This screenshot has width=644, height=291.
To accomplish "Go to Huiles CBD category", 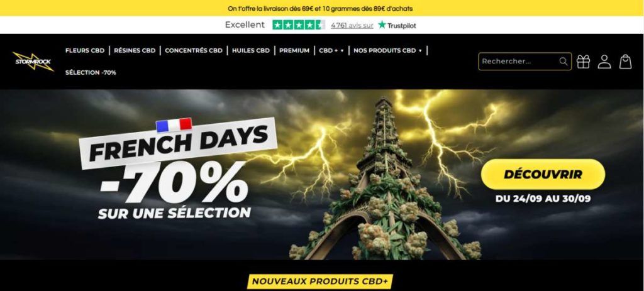I will (251, 50).
